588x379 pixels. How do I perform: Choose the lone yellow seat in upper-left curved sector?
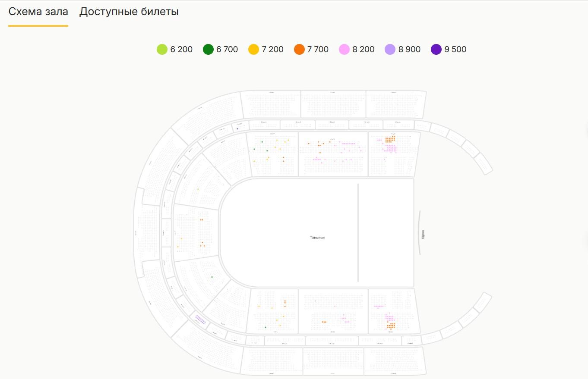[x=198, y=189]
